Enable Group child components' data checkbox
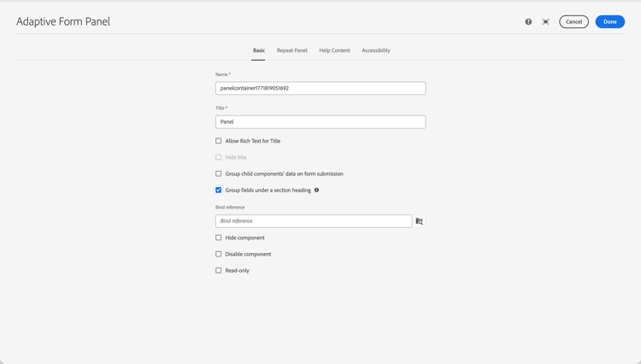 (x=218, y=173)
